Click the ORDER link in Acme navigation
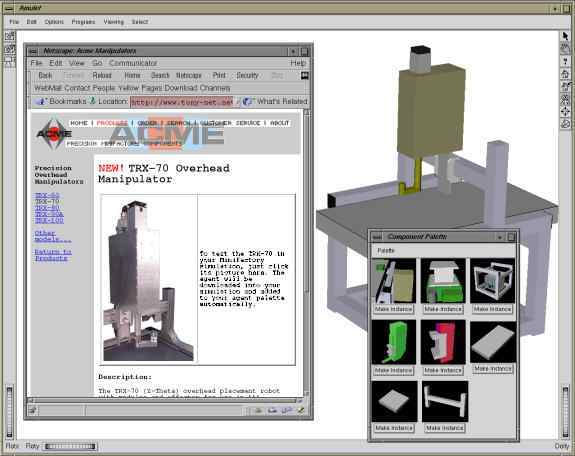 tap(147, 123)
